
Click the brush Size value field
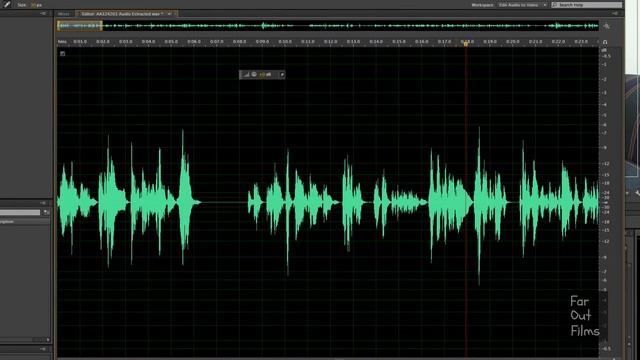point(36,5)
